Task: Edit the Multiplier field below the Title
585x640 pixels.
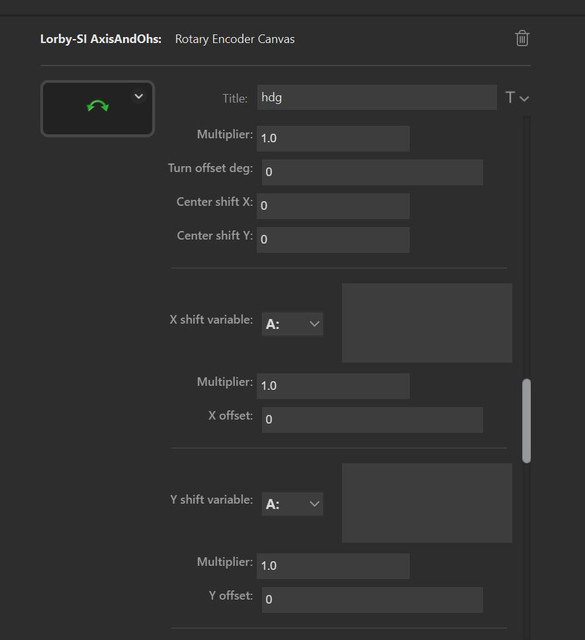Action: click(x=333, y=138)
